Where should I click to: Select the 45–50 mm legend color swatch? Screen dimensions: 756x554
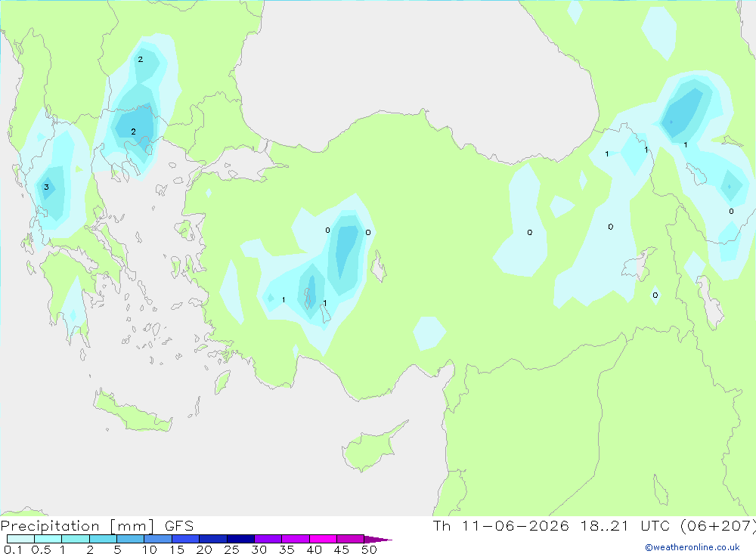point(351,539)
